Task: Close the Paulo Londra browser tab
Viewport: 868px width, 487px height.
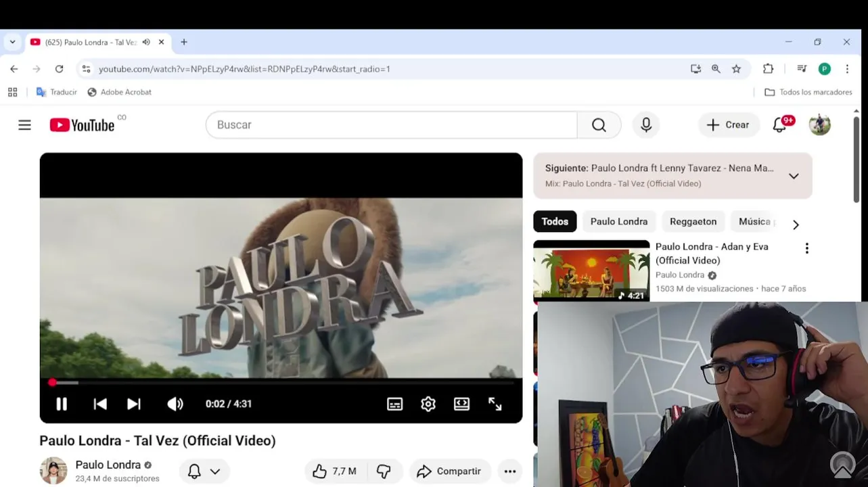Action: coord(161,42)
